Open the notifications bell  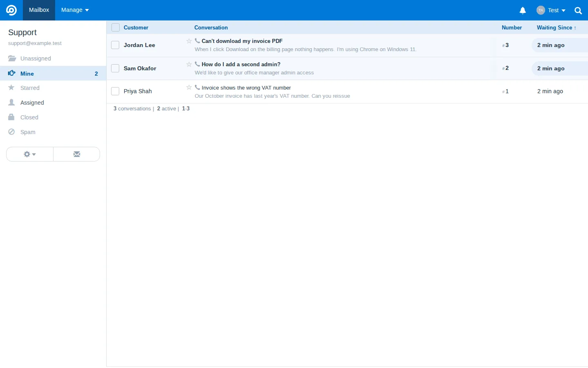pyautogui.click(x=523, y=11)
